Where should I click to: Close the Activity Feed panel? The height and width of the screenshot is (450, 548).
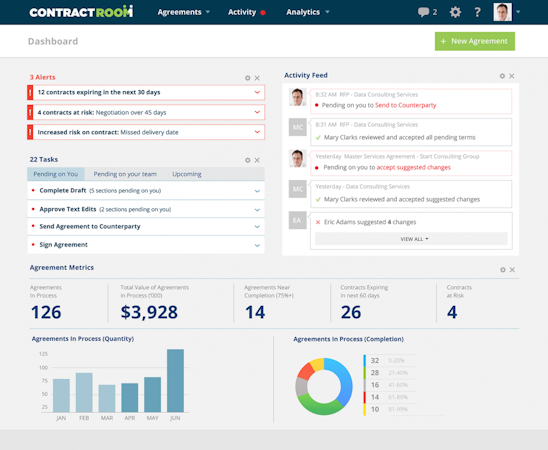pos(512,76)
